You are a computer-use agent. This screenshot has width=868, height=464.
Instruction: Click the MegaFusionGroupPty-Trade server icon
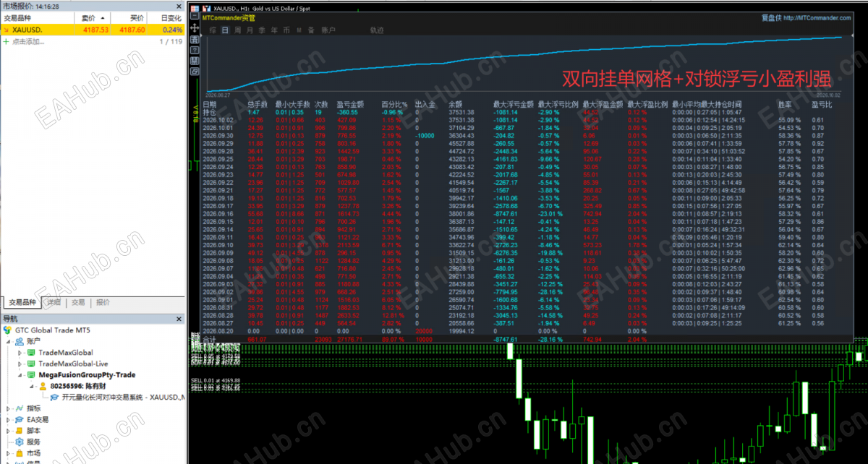31,375
